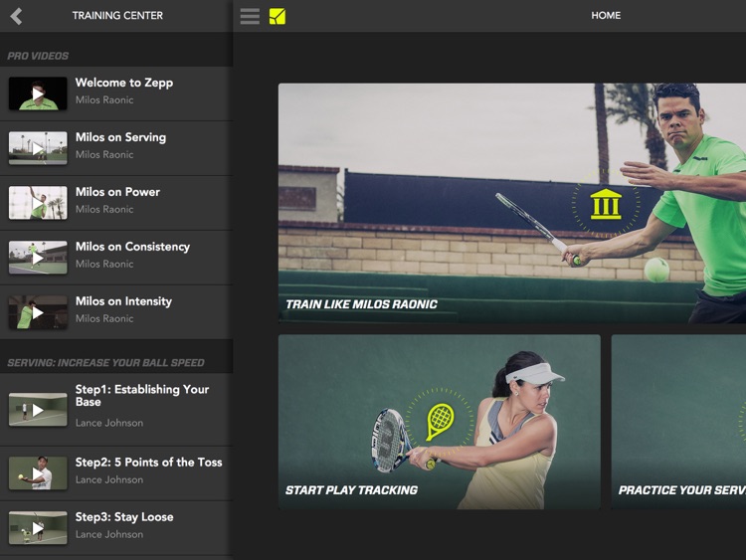Tap the yellow Zepp logo icon
746x560 pixels.
click(x=278, y=16)
